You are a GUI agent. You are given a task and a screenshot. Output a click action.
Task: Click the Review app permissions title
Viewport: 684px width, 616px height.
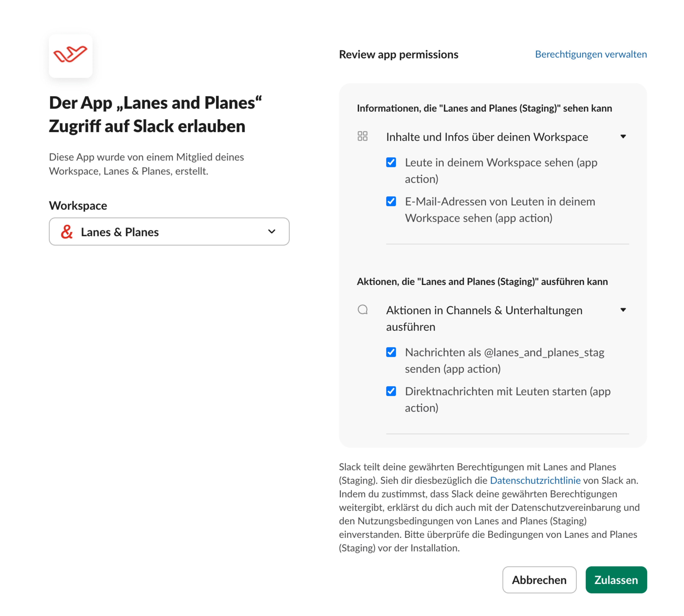point(398,54)
